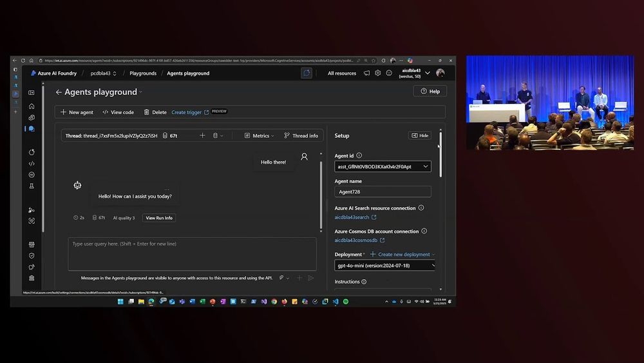Open the database dropdown in thread bar
644x363 pixels.
click(218, 135)
